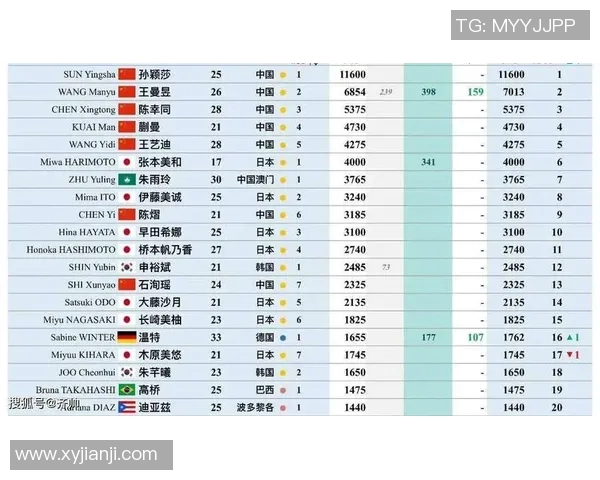Screen dimensions: 600x480
Task: Click the red down arrow in rank 17 row
Action: coord(569,355)
